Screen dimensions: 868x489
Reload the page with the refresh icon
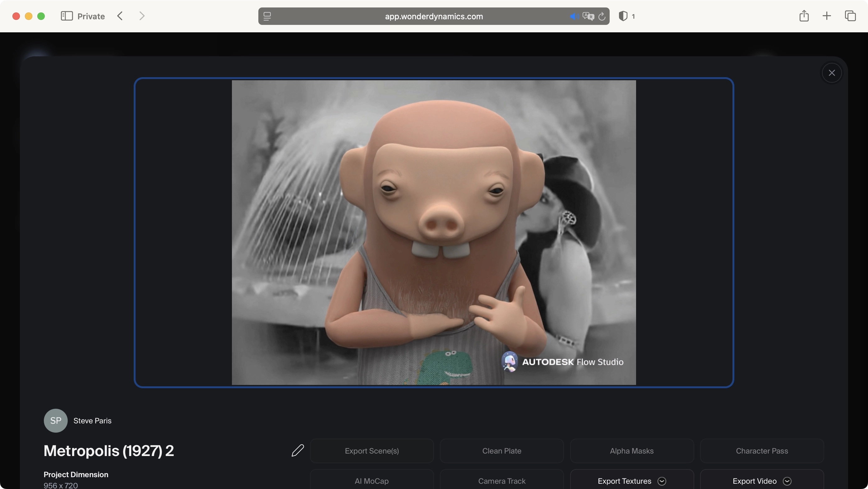tap(602, 16)
